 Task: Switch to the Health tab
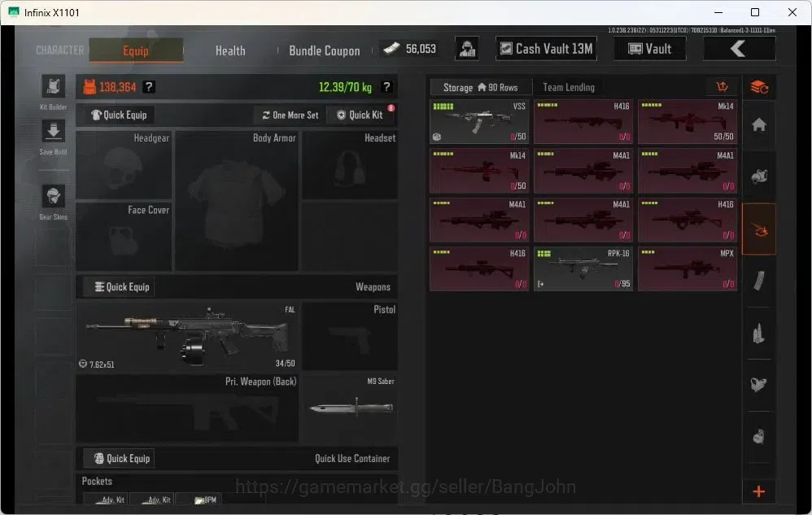click(230, 50)
